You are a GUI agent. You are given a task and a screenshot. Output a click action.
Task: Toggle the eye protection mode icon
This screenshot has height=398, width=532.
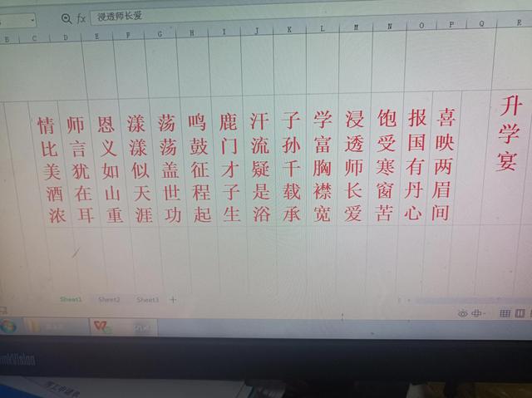click(463, 313)
